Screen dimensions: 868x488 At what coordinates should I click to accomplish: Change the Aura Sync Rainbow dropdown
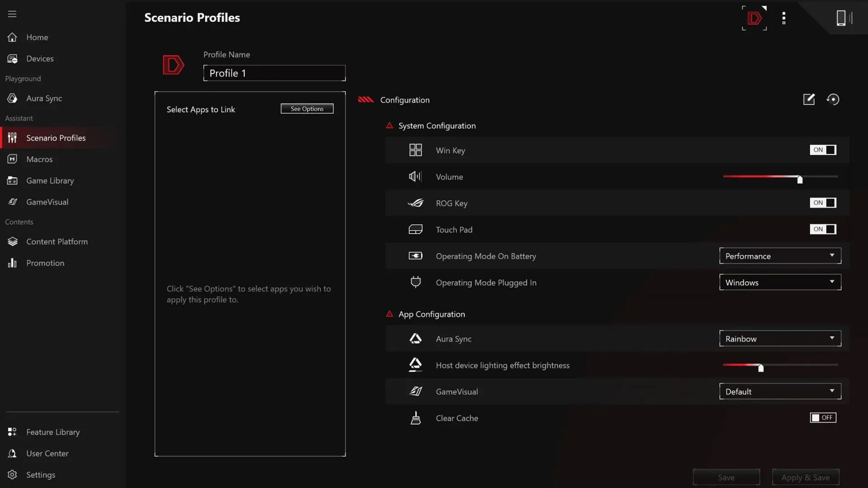tap(780, 338)
